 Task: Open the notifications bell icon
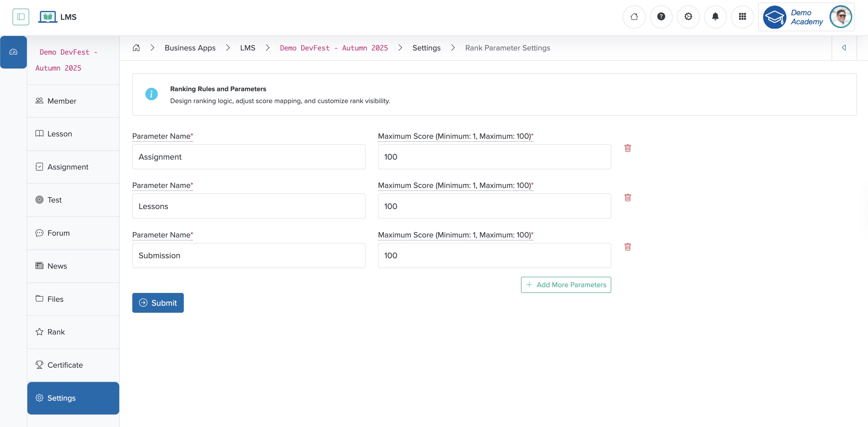715,16
